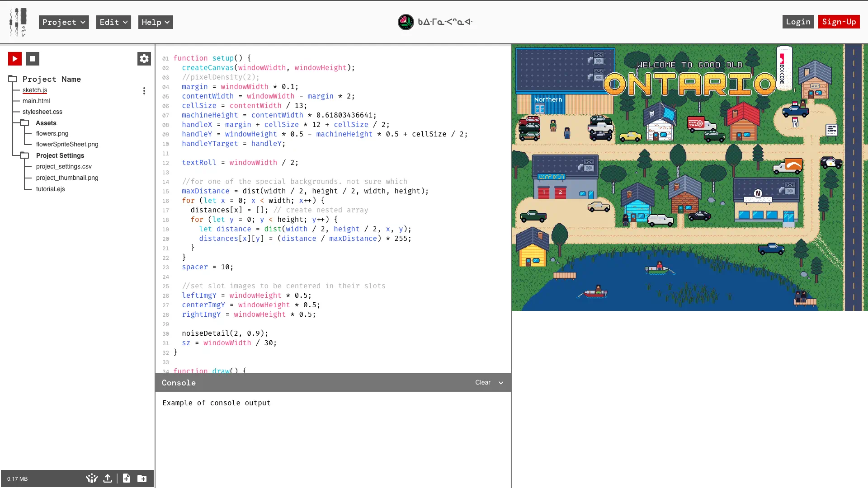Open the Project dropdown menu
The width and height of the screenshot is (868, 488).
63,22
